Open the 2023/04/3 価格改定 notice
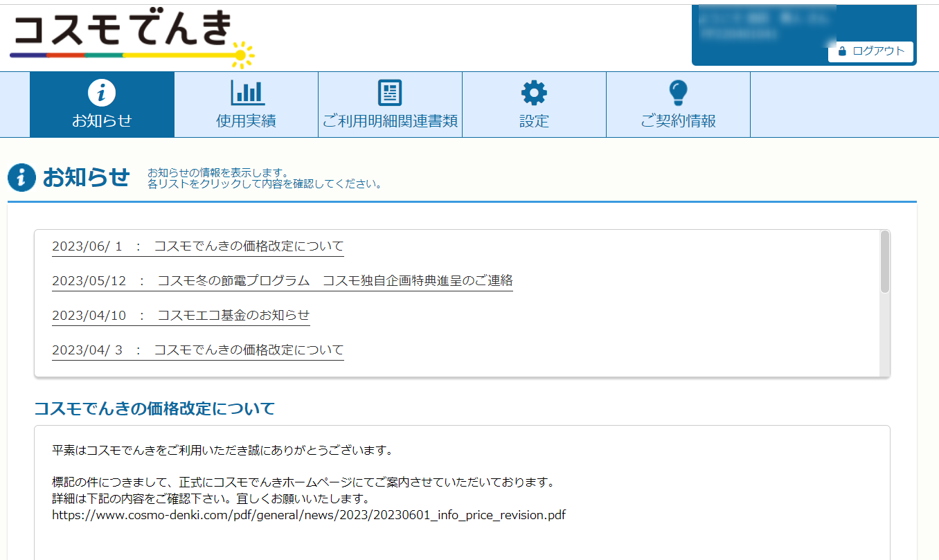This screenshot has height=560, width=939. coord(198,350)
